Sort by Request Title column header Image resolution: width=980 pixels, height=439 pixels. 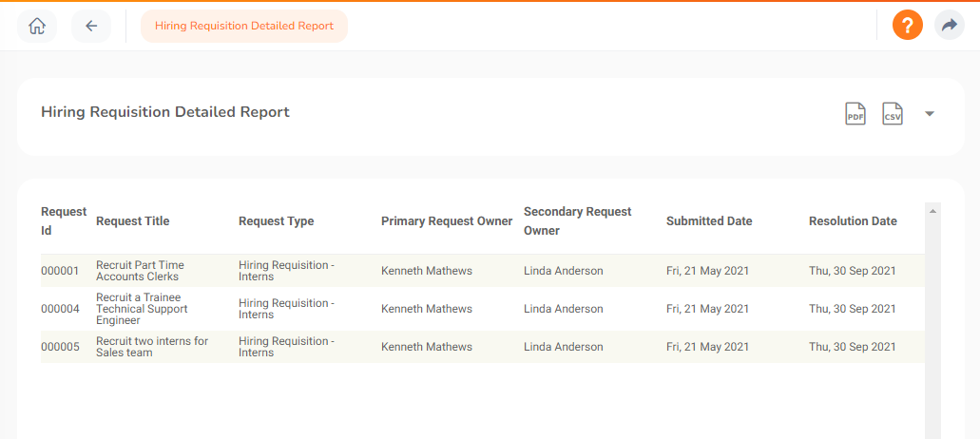tap(132, 221)
